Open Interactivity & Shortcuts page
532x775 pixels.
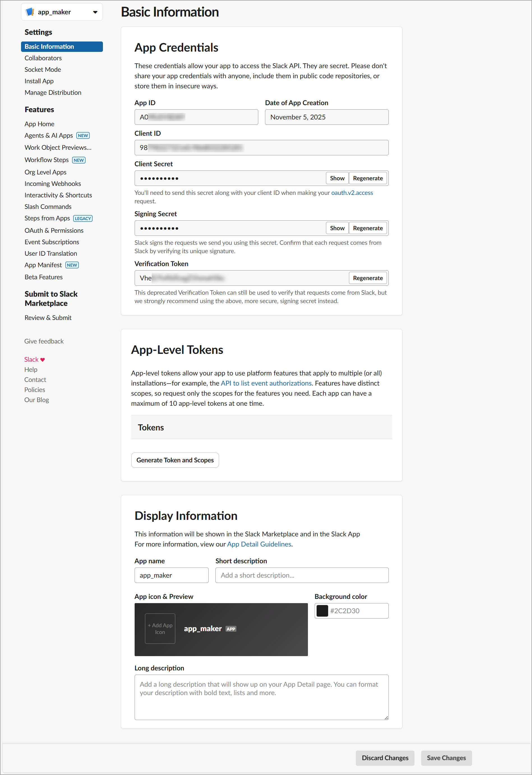point(58,195)
